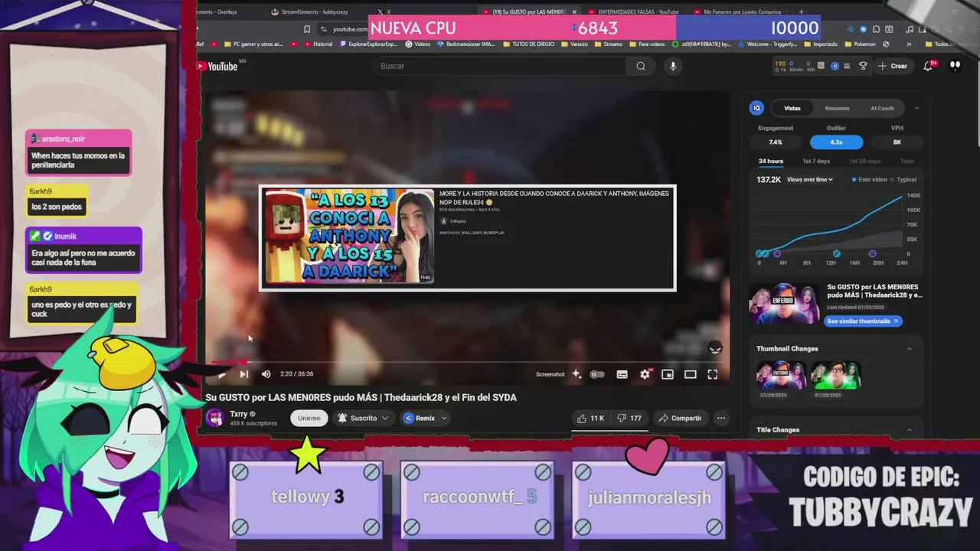Click the Engagement 7.4% pill
This screenshot has width=980, height=551.
[776, 142]
